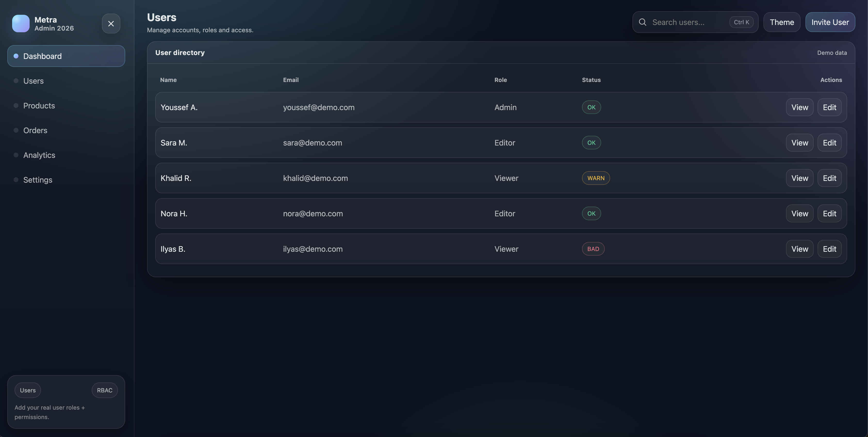Expand the Users pill in bottom panel
This screenshot has height=437, width=868.
[28, 390]
